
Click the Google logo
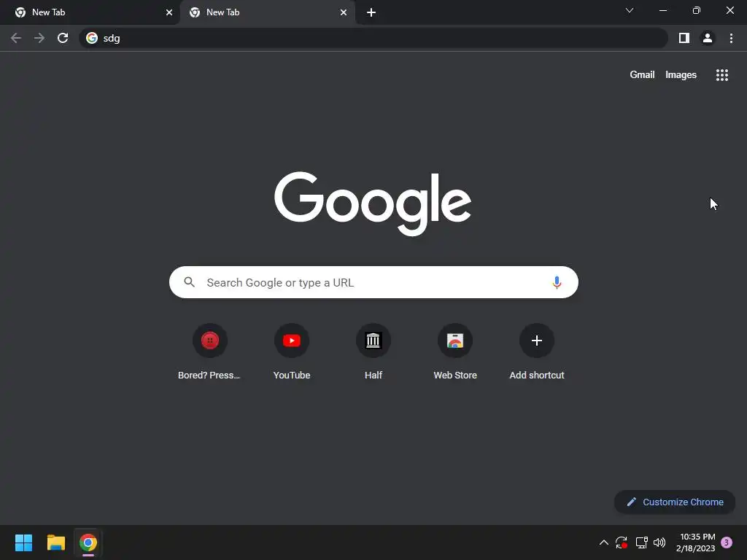[x=373, y=204]
